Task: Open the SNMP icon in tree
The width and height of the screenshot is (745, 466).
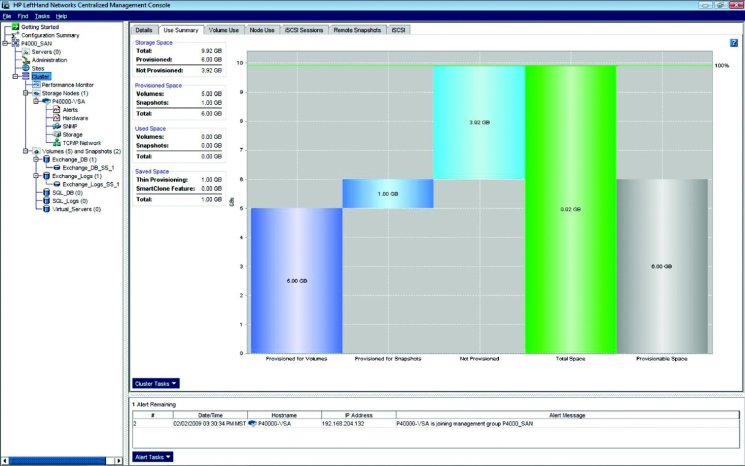Action: point(57,126)
